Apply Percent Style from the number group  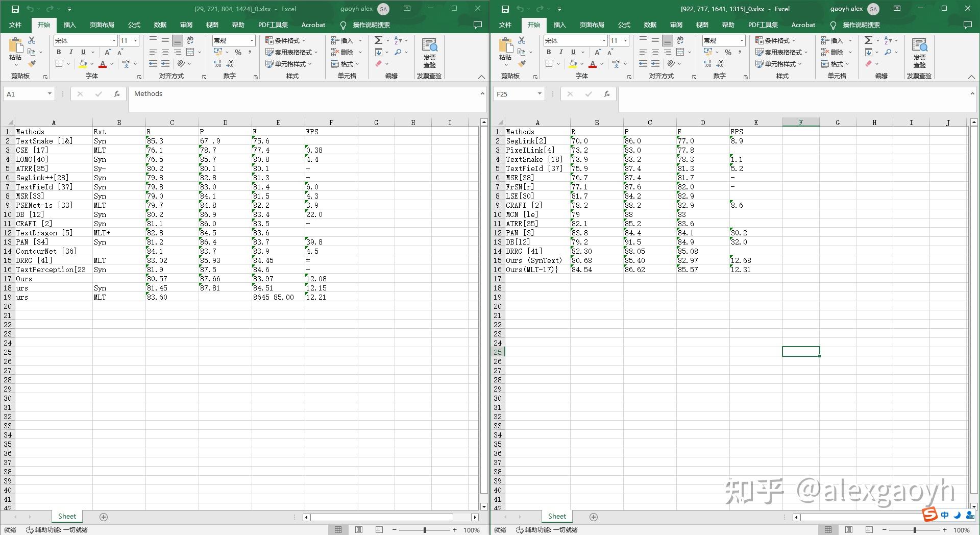point(237,52)
